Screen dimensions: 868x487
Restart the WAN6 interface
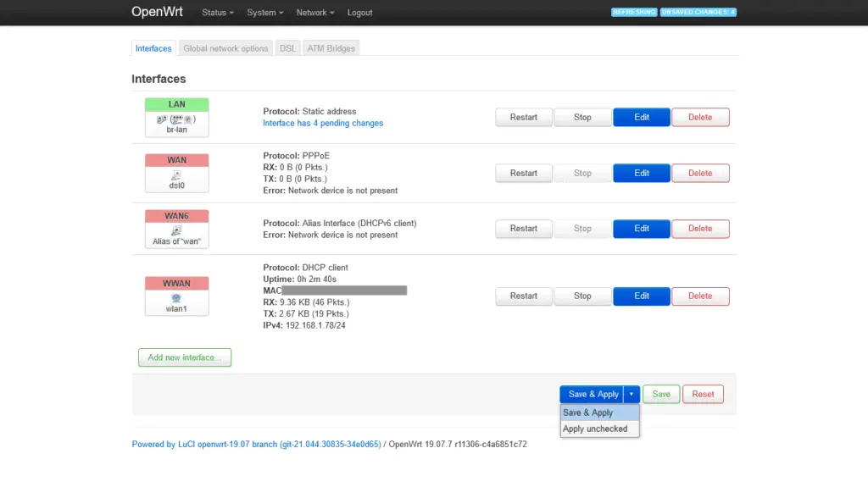pos(524,229)
